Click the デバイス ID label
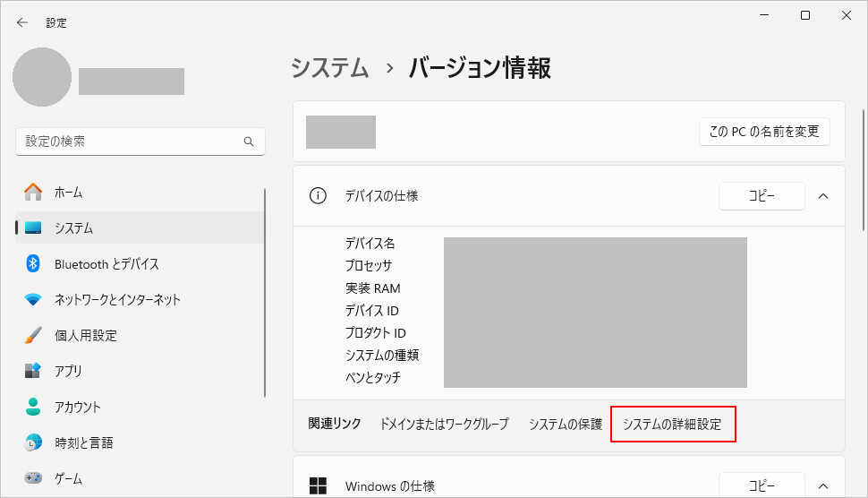Screen dimensions: 868x498 click(x=371, y=310)
